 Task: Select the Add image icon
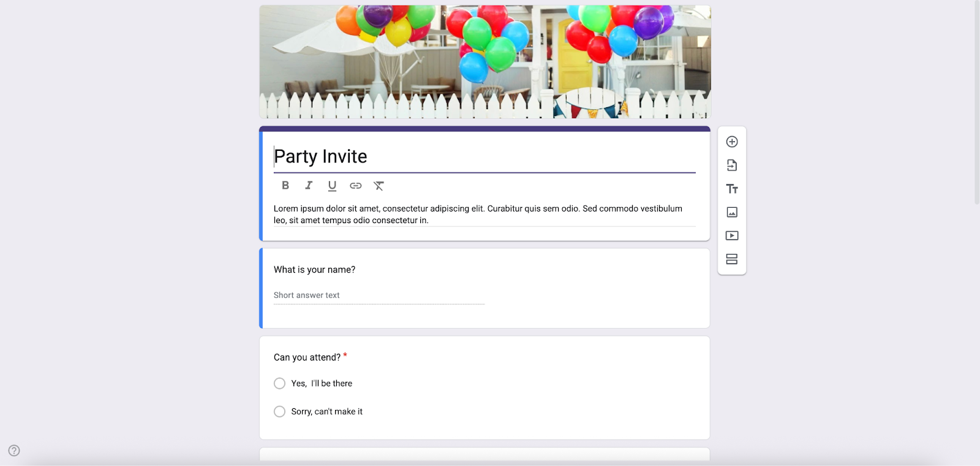(x=731, y=212)
